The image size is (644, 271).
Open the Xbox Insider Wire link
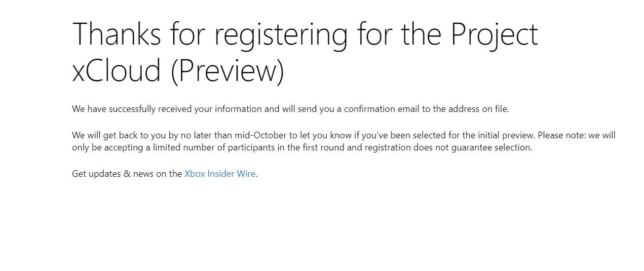[x=220, y=174]
